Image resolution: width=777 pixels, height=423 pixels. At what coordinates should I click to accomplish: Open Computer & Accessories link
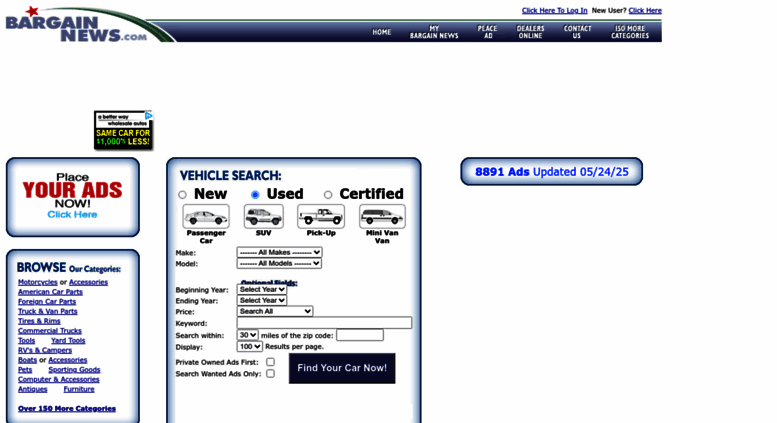pos(58,379)
